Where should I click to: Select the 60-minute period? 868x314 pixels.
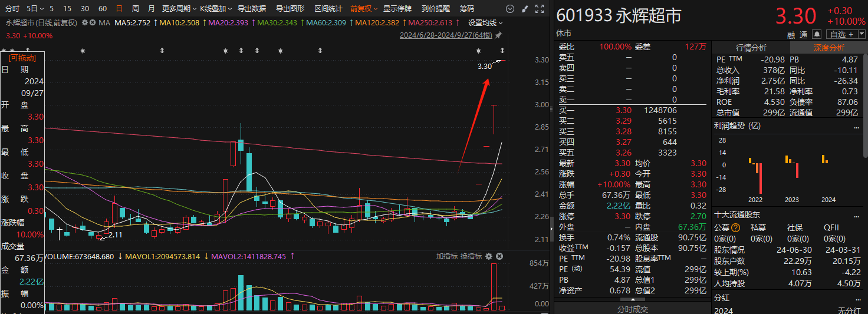[x=103, y=9]
